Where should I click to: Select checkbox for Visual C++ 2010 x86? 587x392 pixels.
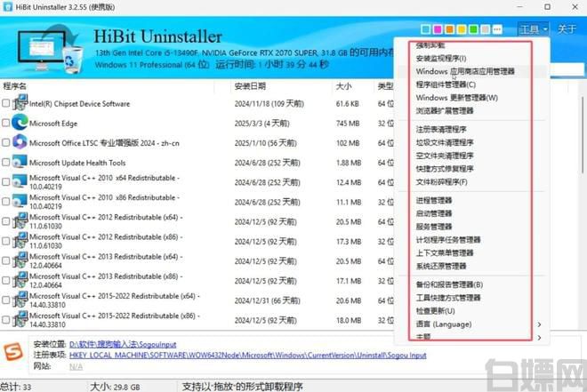click(5, 202)
